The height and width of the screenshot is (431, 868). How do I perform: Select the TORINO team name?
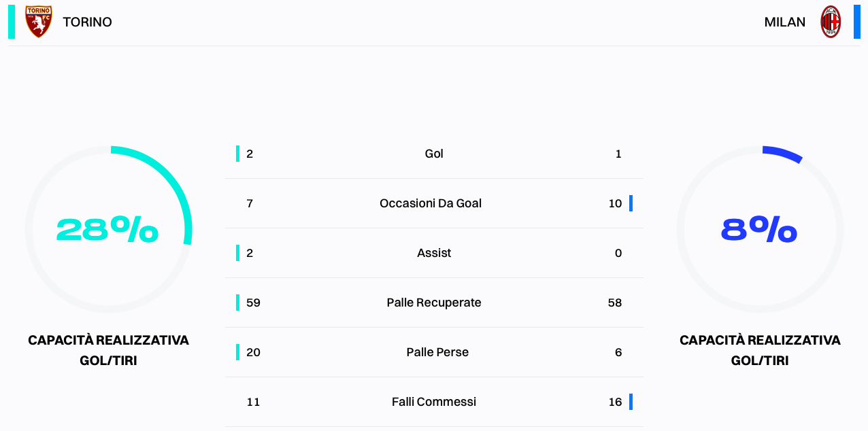(x=87, y=22)
